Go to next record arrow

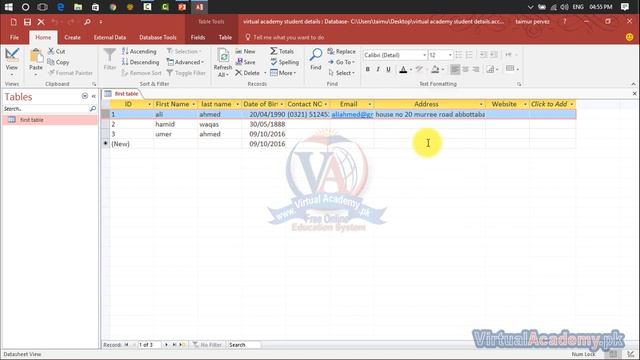(166, 345)
